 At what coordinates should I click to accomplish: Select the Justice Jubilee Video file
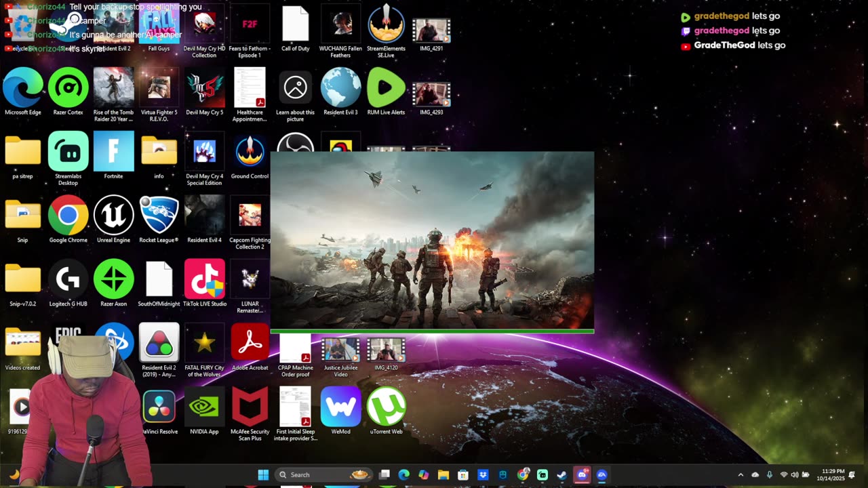pyautogui.click(x=340, y=357)
